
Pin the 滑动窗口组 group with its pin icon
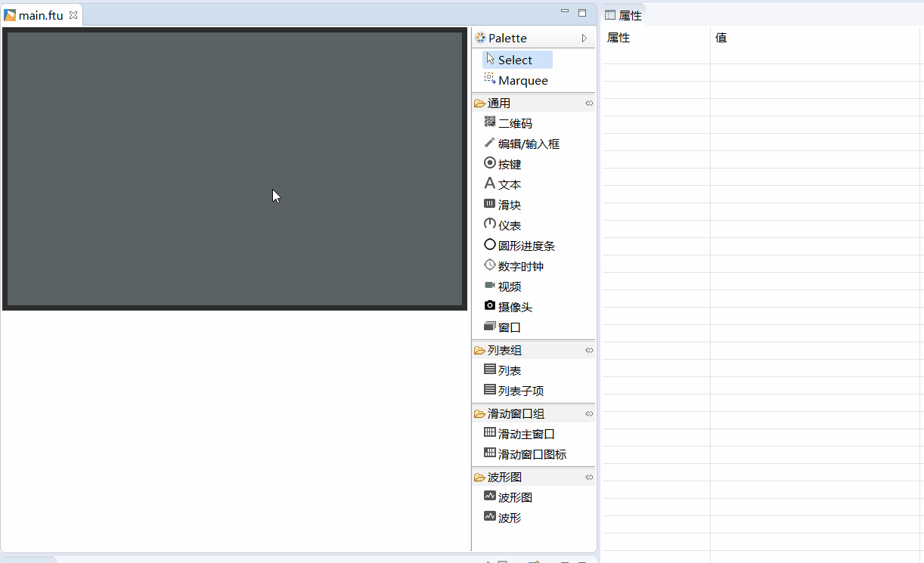coord(589,413)
